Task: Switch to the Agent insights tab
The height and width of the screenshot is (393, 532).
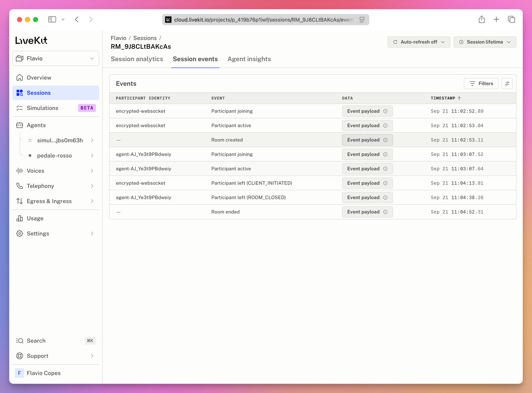Action: click(x=249, y=59)
